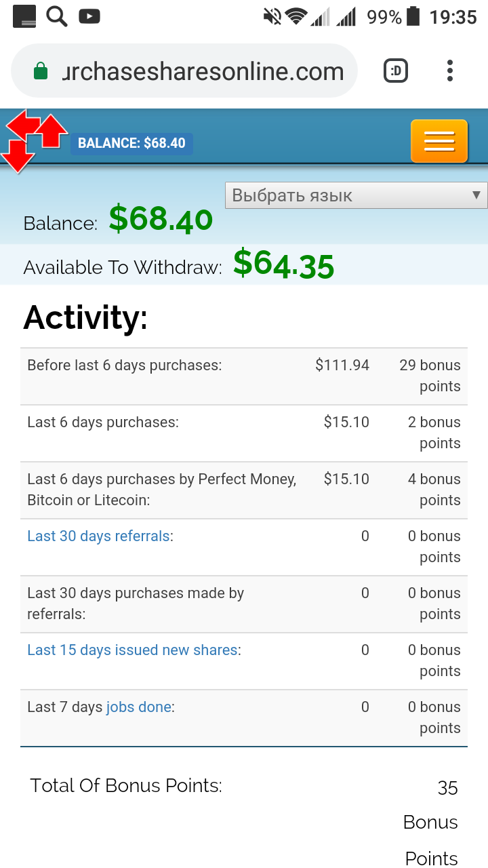This screenshot has width=488, height=868.
Task: Tap the 19:35 clock in status bar
Action: click(x=453, y=16)
